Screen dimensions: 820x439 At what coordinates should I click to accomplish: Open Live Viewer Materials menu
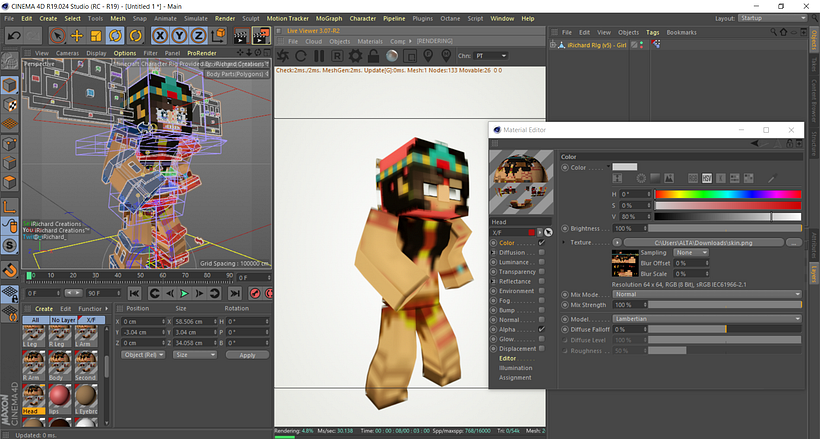370,41
